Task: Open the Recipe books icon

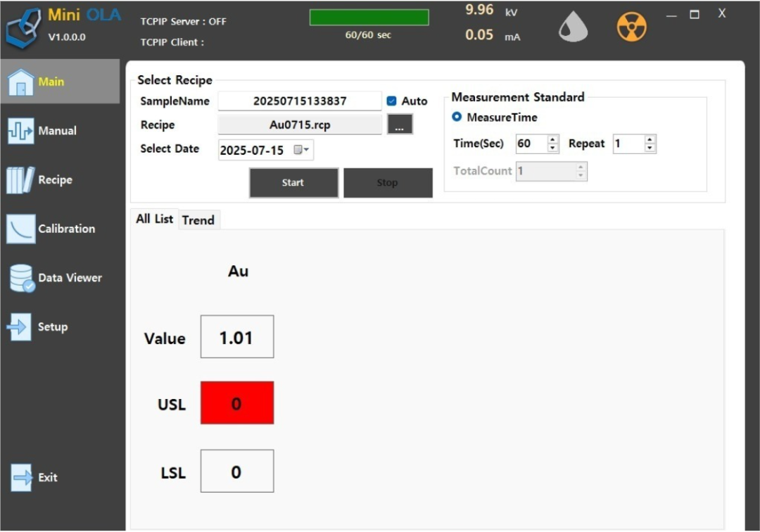Action: tap(20, 179)
